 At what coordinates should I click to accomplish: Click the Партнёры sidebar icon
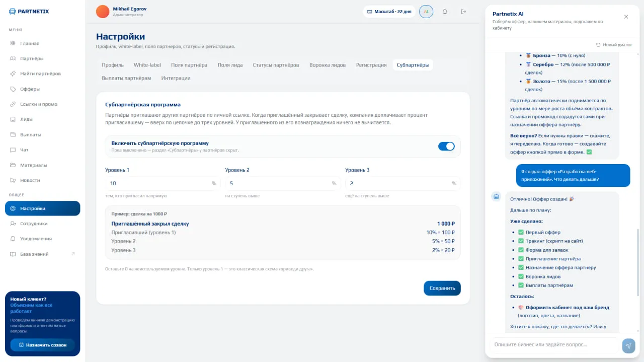pyautogui.click(x=13, y=58)
